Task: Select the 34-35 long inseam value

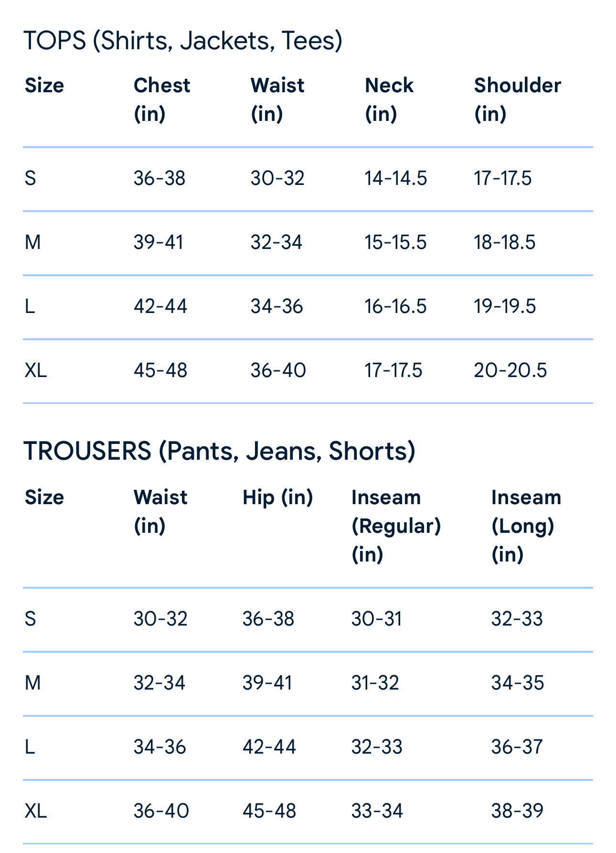Action: point(518,683)
